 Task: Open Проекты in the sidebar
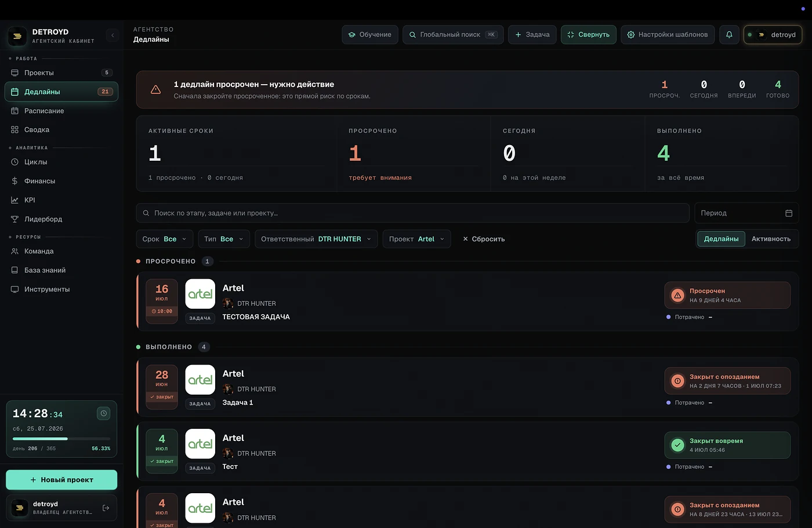[61, 73]
